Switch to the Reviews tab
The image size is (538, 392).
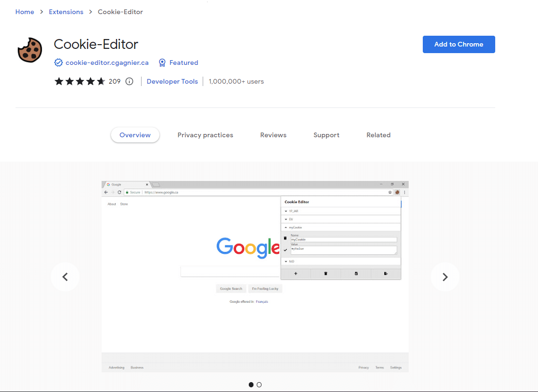click(x=273, y=135)
